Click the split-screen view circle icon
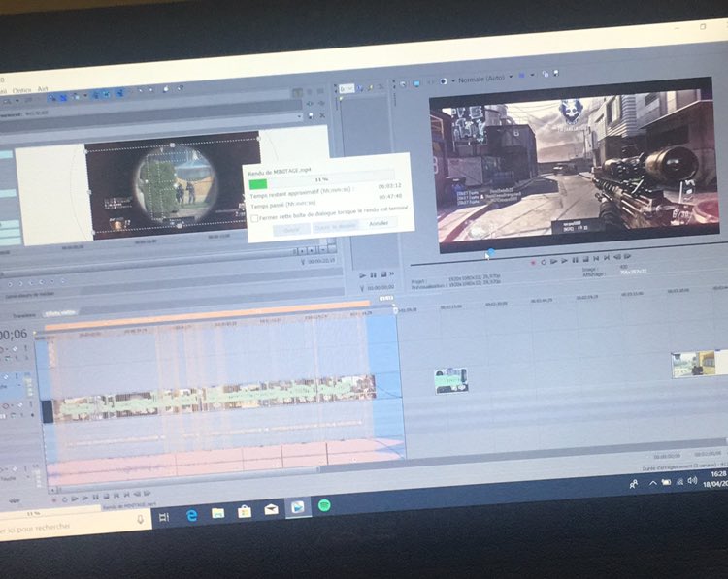 [x=444, y=81]
